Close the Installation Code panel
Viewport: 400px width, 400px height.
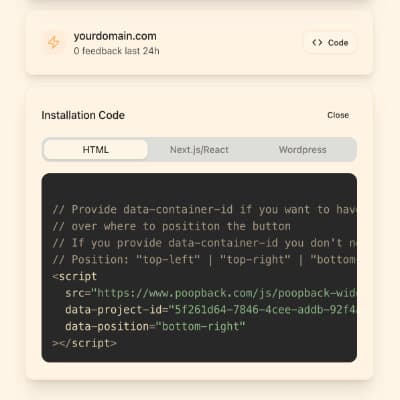click(338, 115)
